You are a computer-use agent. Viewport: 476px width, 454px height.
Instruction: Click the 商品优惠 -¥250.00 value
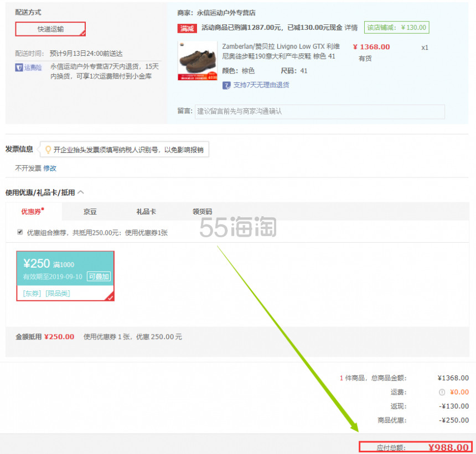click(x=454, y=420)
